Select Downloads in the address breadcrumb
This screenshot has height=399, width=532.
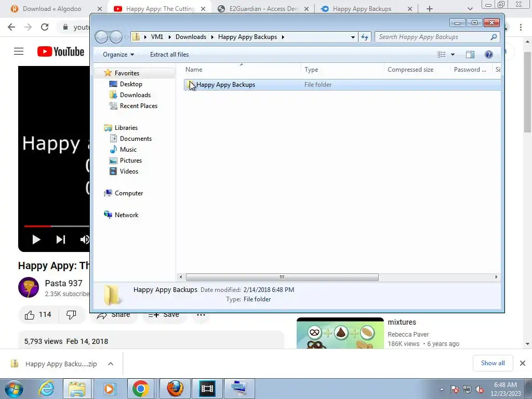point(191,37)
